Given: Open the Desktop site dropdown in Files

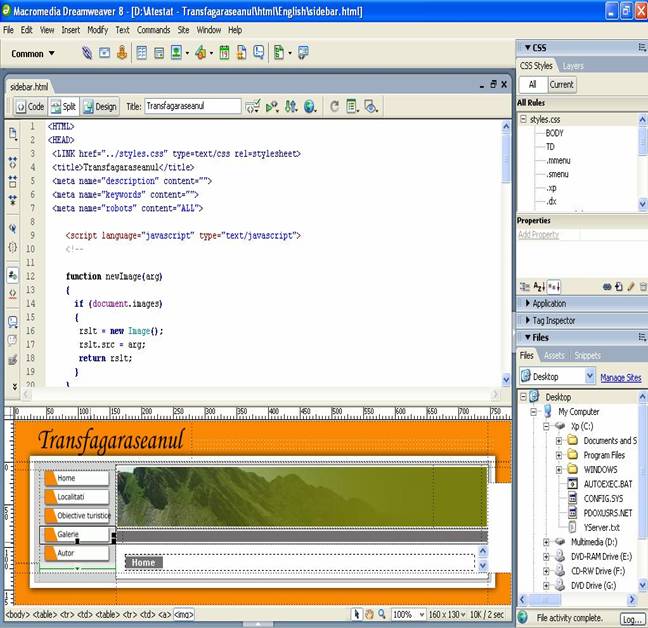Looking at the screenshot, I should point(557,377).
